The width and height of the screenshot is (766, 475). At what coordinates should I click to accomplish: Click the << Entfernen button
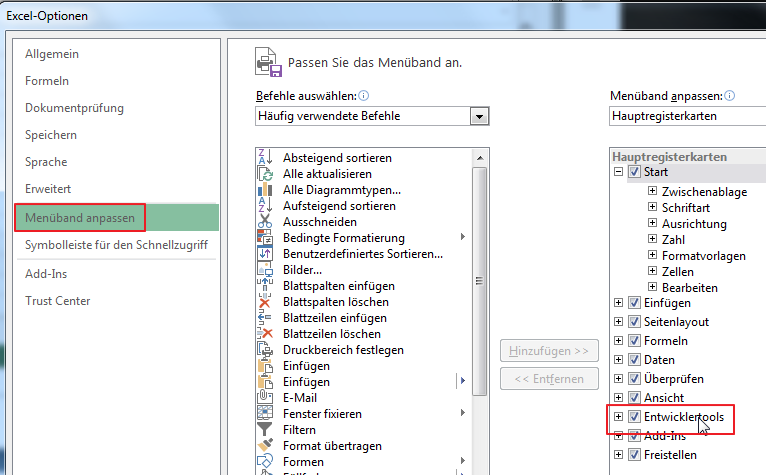pos(549,379)
